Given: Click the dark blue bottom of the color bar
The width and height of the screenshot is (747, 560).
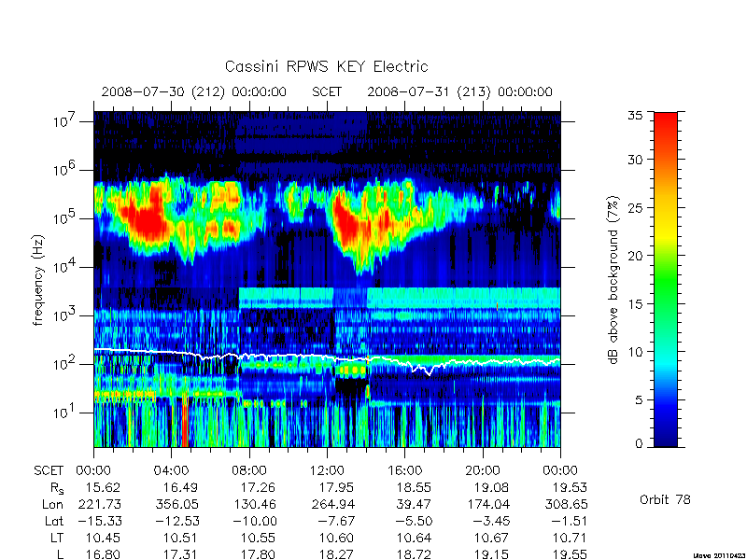Looking at the screenshot, I should point(666,438).
